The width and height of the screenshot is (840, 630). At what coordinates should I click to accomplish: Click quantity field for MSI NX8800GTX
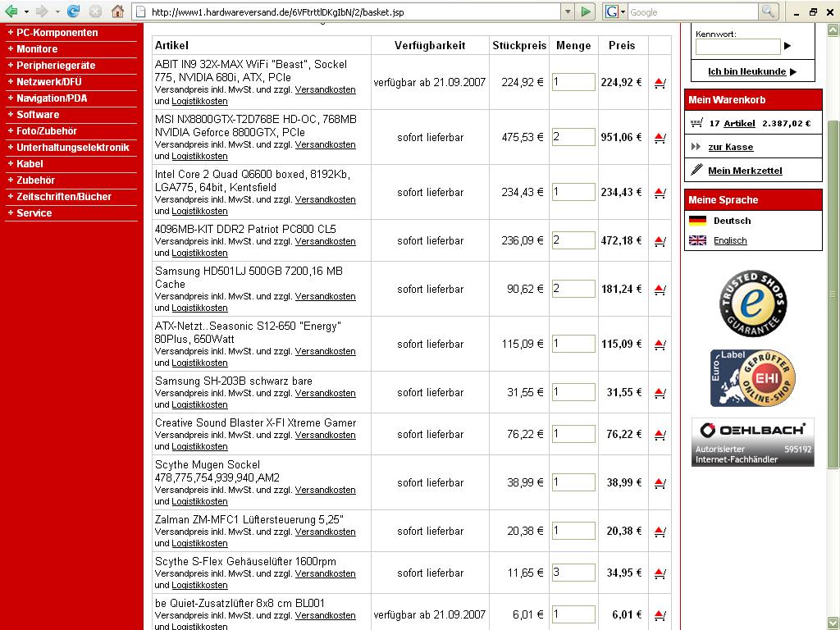(573, 137)
